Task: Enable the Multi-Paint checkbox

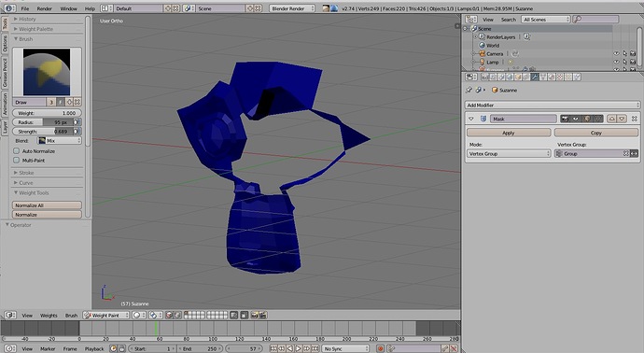Action: [x=17, y=161]
